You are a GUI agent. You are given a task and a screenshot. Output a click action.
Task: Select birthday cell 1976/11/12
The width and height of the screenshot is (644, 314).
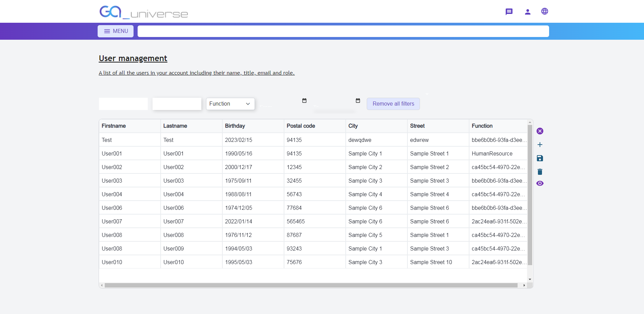[253, 235]
